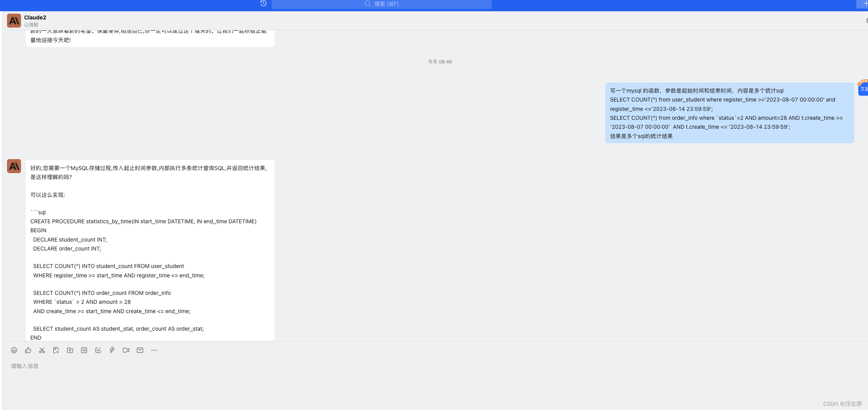Open the calendar scheduling icon
868x410 pixels.
[x=84, y=350]
